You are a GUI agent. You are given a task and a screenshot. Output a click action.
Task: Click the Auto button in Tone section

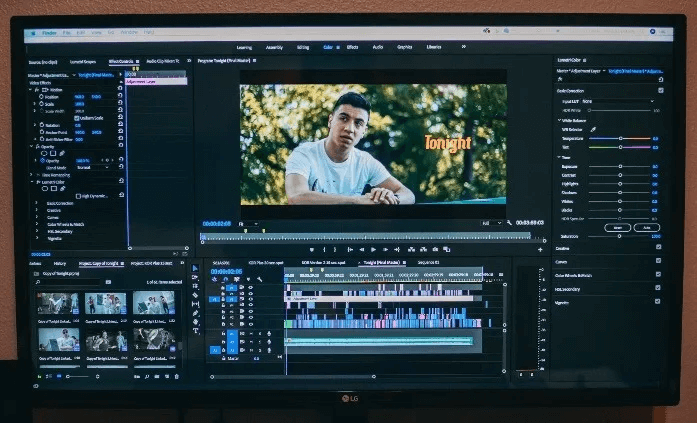(x=647, y=227)
